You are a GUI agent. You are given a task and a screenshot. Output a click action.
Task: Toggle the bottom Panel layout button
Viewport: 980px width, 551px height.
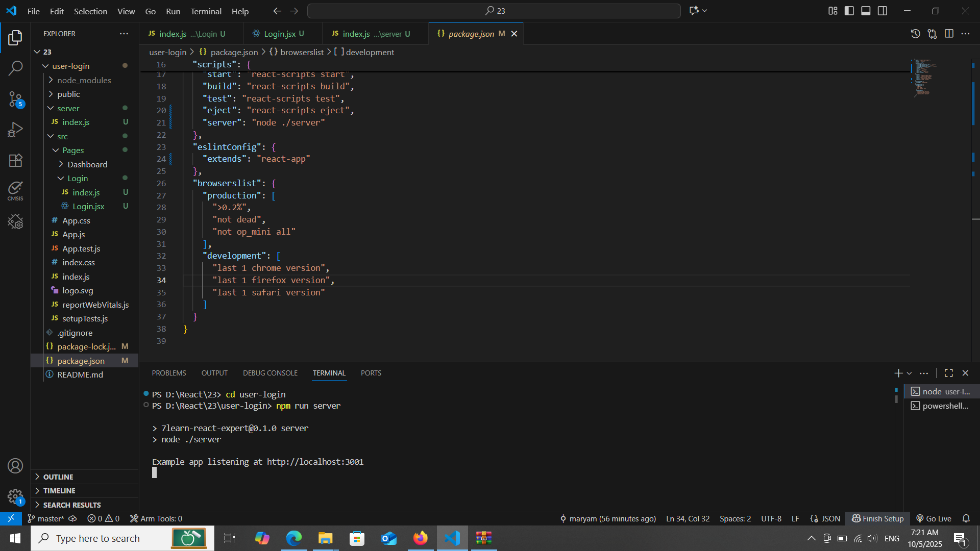click(x=866, y=11)
